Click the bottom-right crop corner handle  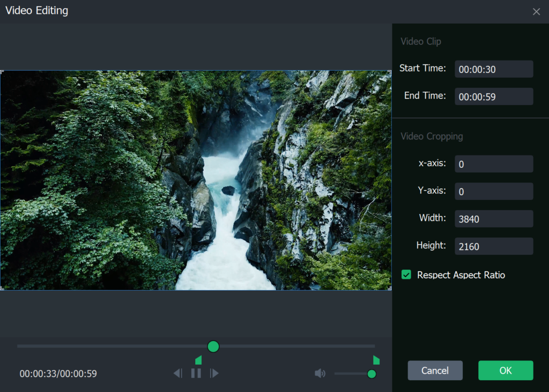[389, 288]
